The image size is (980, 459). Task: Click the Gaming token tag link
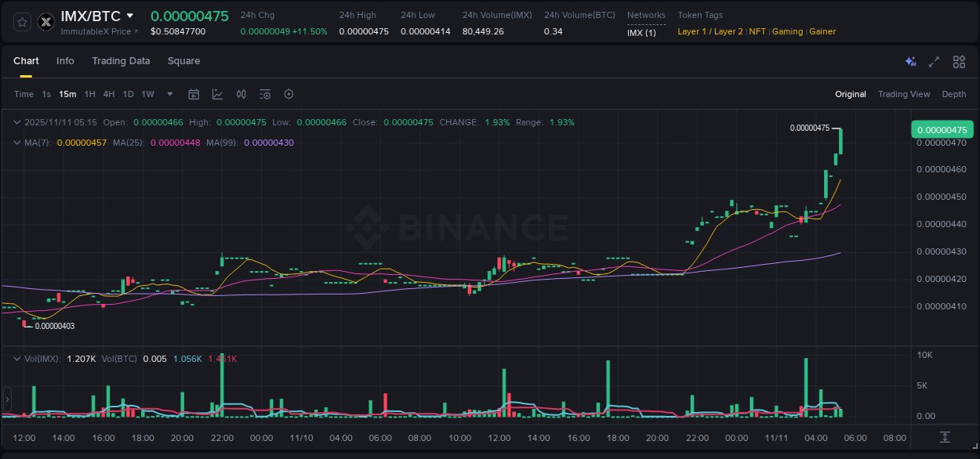pos(786,31)
